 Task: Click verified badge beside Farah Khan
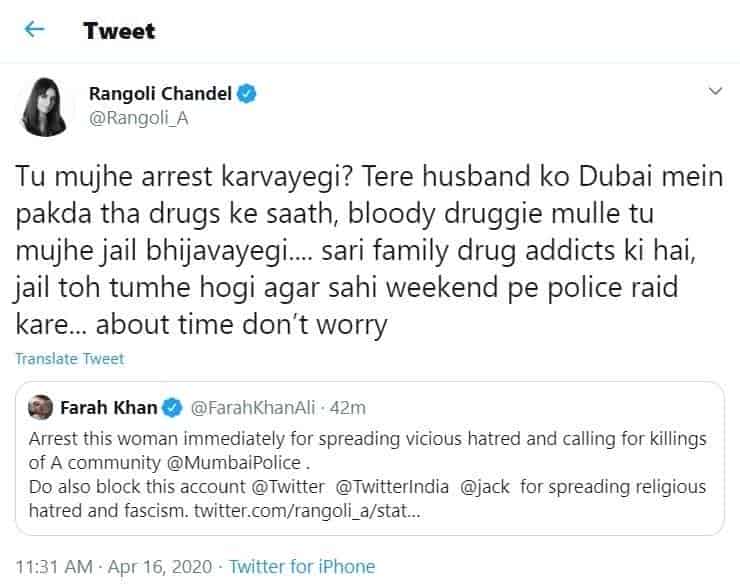[172, 408]
